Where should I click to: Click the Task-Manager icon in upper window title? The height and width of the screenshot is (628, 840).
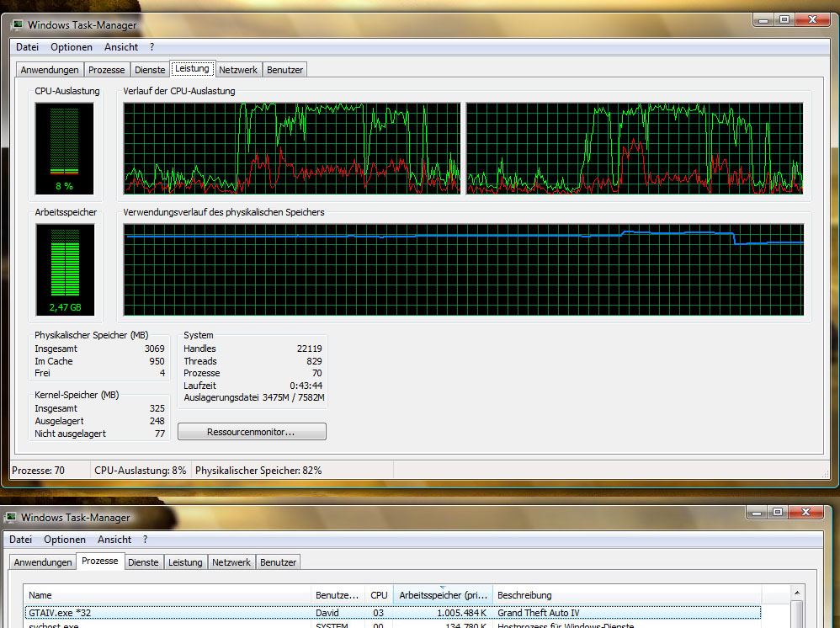pyautogui.click(x=19, y=24)
